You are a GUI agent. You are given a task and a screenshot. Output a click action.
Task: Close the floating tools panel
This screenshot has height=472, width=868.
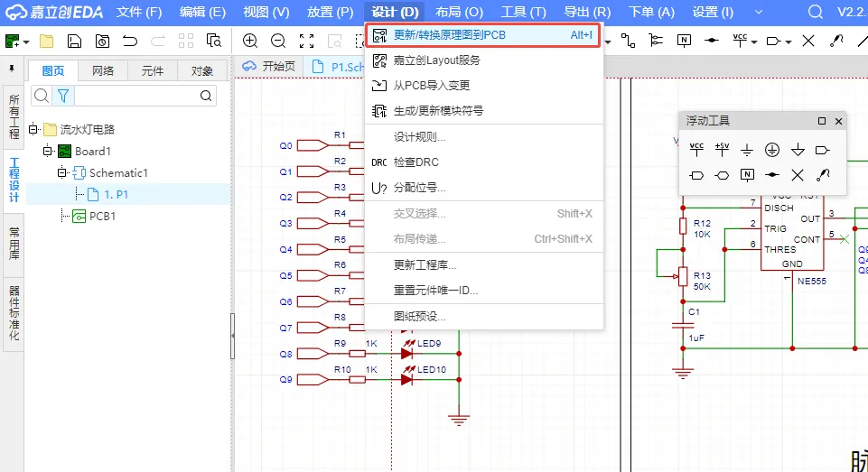[x=839, y=121]
